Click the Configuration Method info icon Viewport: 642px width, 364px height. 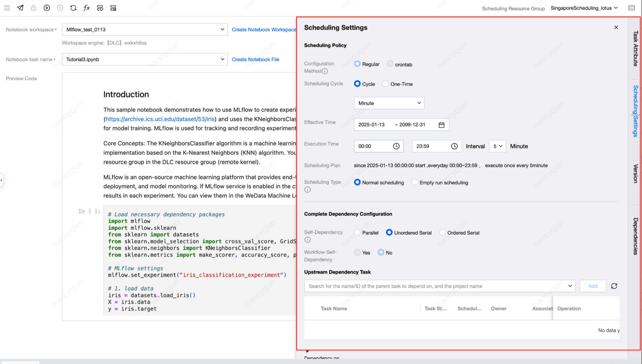point(325,71)
